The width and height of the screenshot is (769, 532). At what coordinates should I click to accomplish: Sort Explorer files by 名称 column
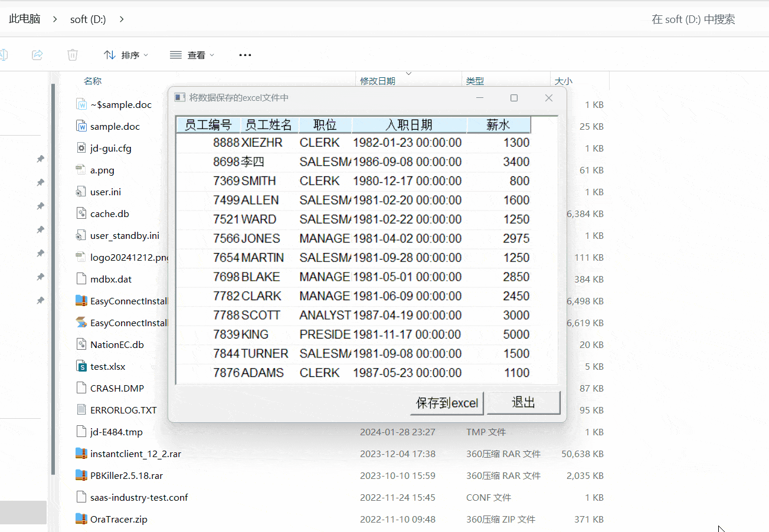[x=93, y=81]
